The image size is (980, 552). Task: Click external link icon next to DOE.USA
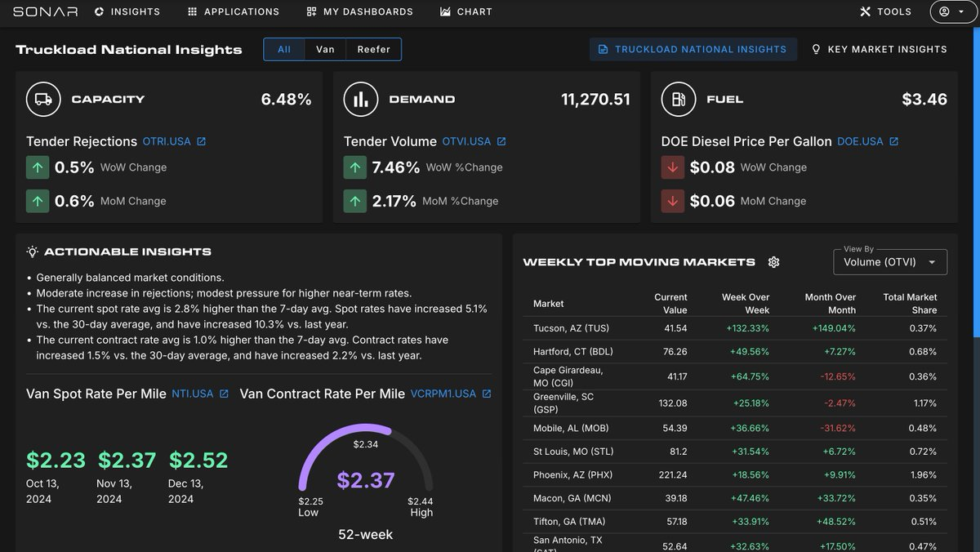point(893,141)
